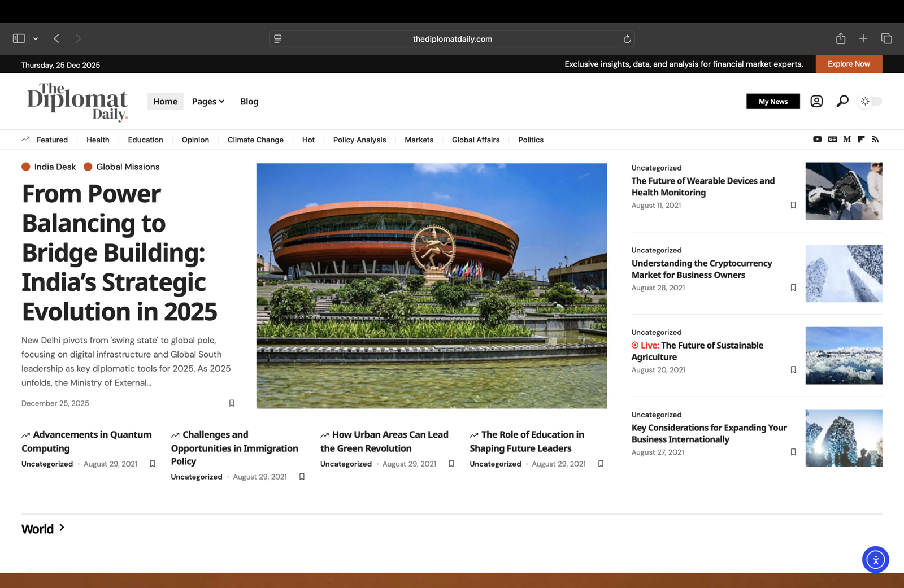Click the Explore Now button

848,64
